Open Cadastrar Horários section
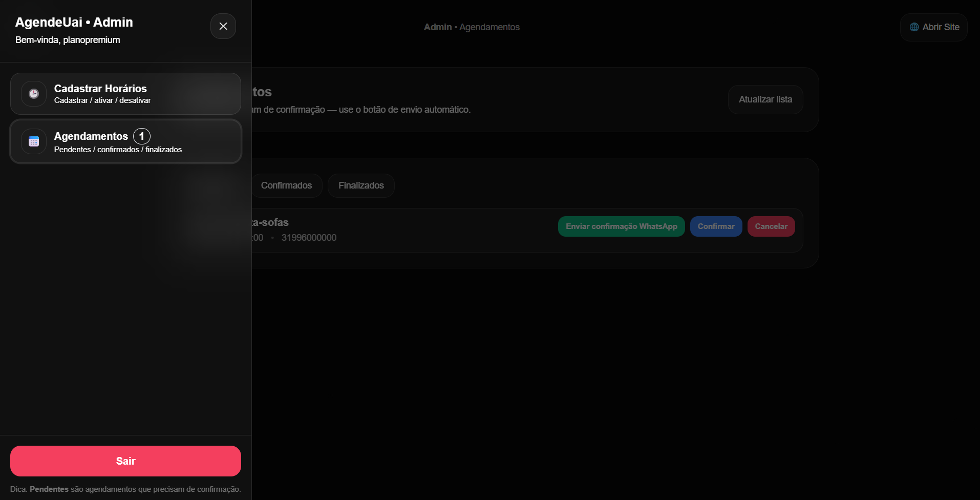This screenshot has height=500, width=980. [125, 93]
